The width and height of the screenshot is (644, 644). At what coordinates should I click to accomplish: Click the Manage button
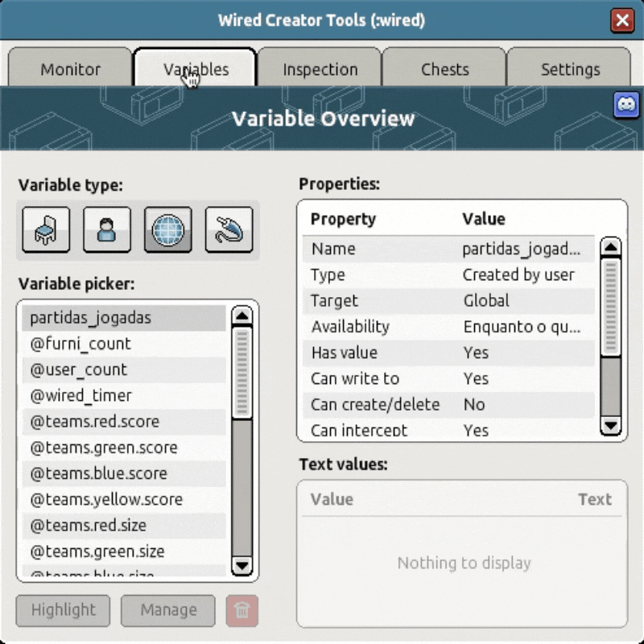tap(168, 610)
